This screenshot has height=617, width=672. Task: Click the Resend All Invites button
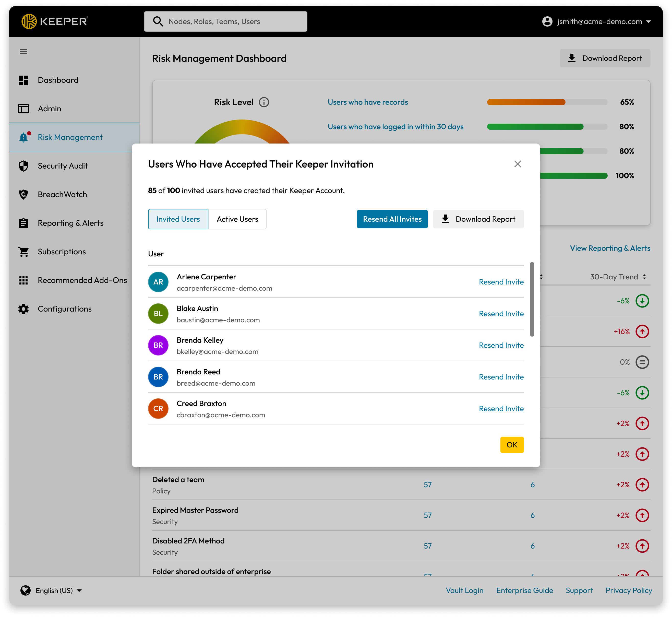[x=392, y=219]
